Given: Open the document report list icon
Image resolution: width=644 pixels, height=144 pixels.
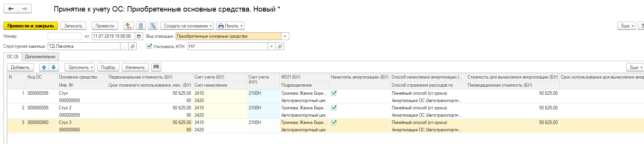Looking at the screenshot, I should click(x=141, y=26).
